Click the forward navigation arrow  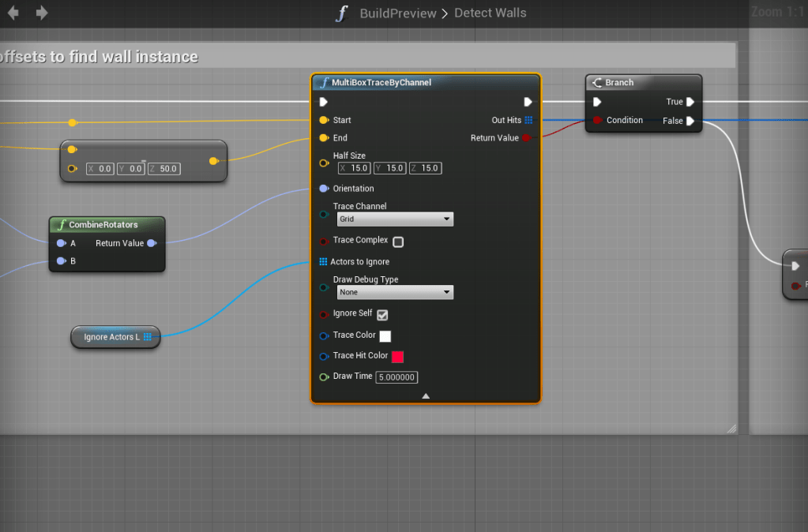[x=42, y=13]
